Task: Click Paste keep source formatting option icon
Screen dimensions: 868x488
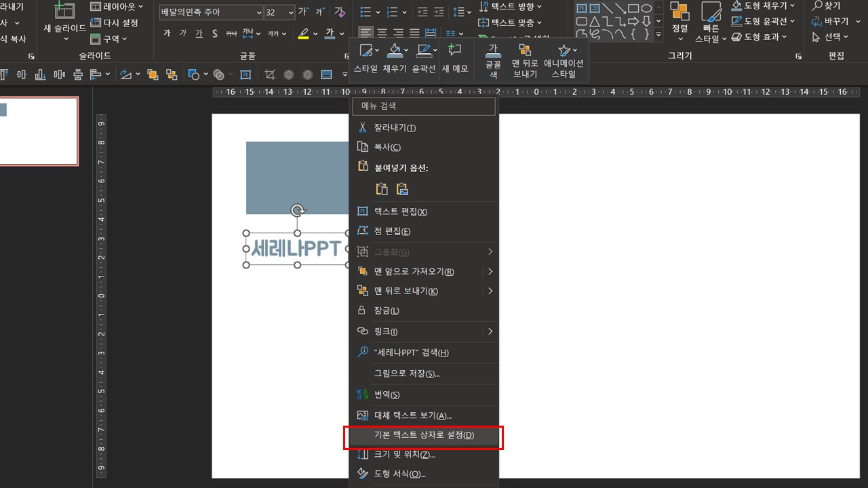Action: tap(382, 189)
